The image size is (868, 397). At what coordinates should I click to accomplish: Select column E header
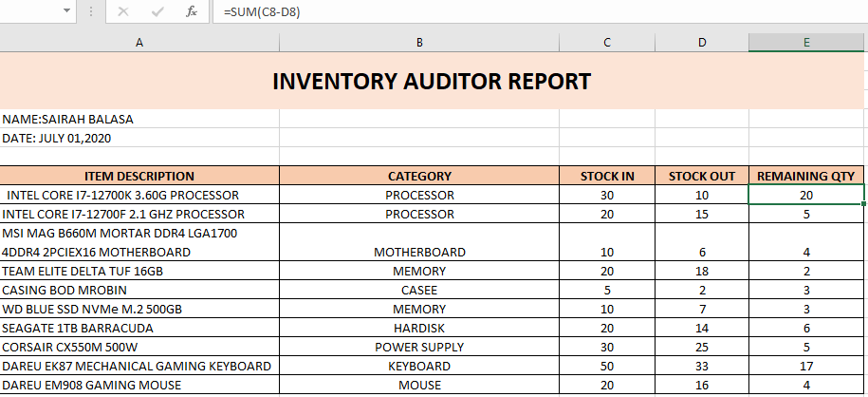coord(806,43)
